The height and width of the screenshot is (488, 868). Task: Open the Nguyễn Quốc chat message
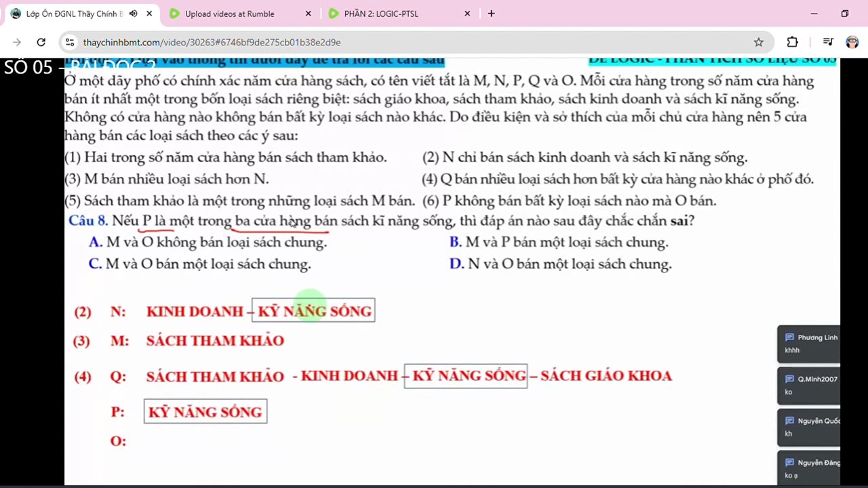[x=809, y=427]
